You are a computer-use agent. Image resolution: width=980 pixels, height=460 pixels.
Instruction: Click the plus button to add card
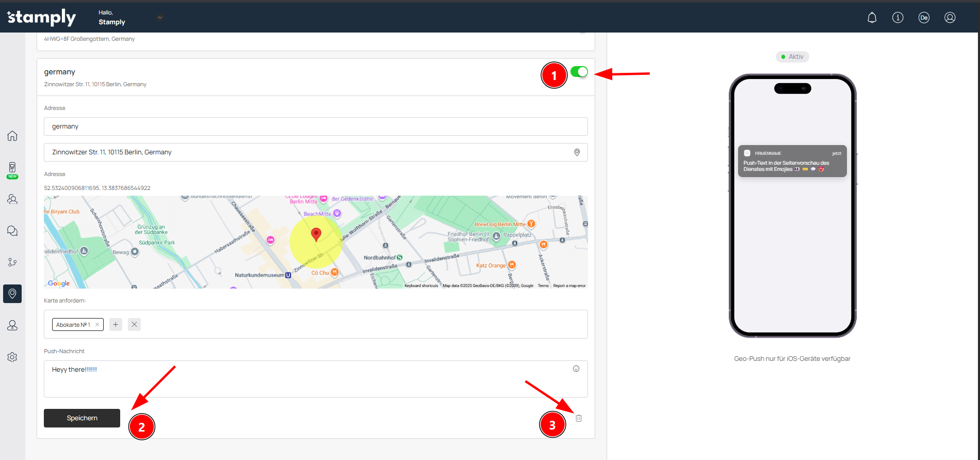[x=116, y=324]
